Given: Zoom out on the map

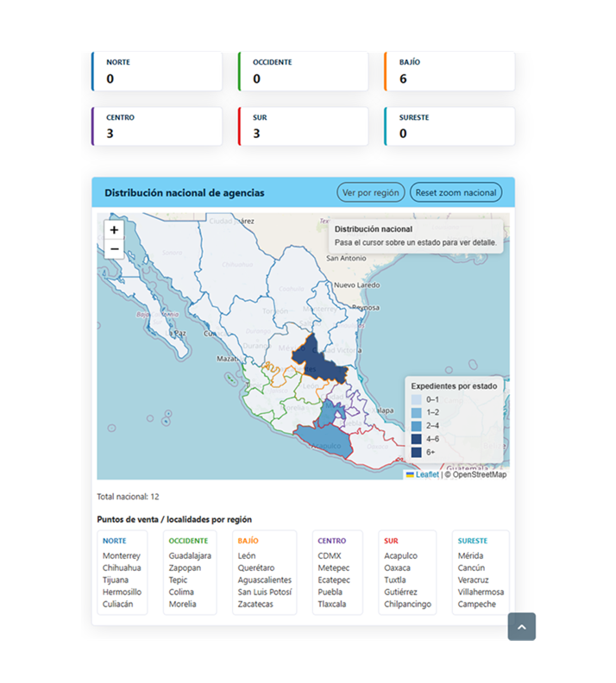Looking at the screenshot, I should click(x=114, y=250).
